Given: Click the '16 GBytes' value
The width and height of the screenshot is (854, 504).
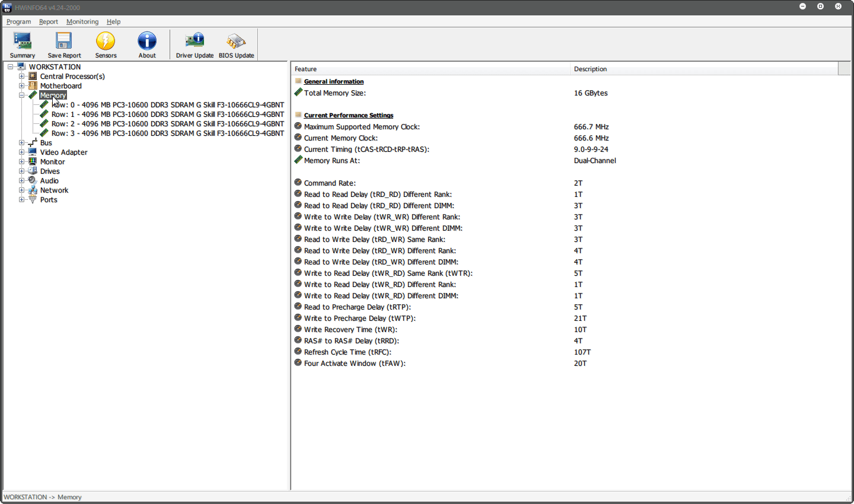Looking at the screenshot, I should pos(591,93).
